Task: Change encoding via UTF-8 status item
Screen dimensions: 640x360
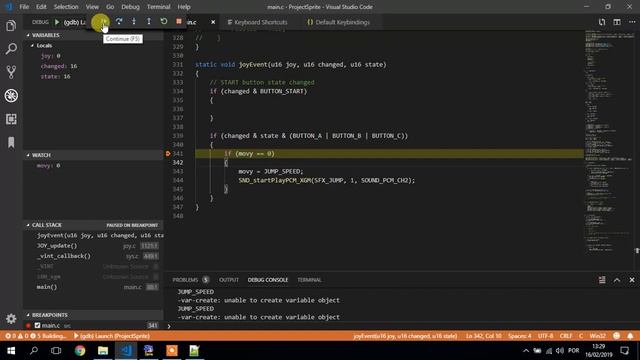Action: click(545, 336)
